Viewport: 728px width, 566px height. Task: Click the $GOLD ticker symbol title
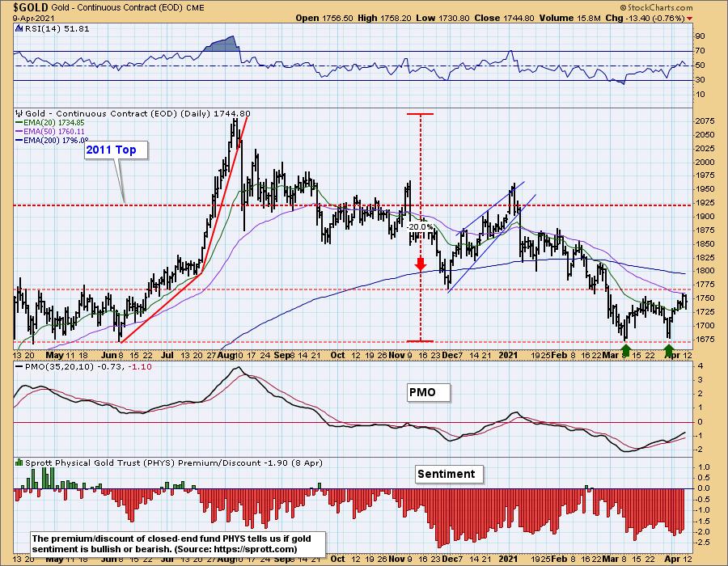(x=31, y=7)
